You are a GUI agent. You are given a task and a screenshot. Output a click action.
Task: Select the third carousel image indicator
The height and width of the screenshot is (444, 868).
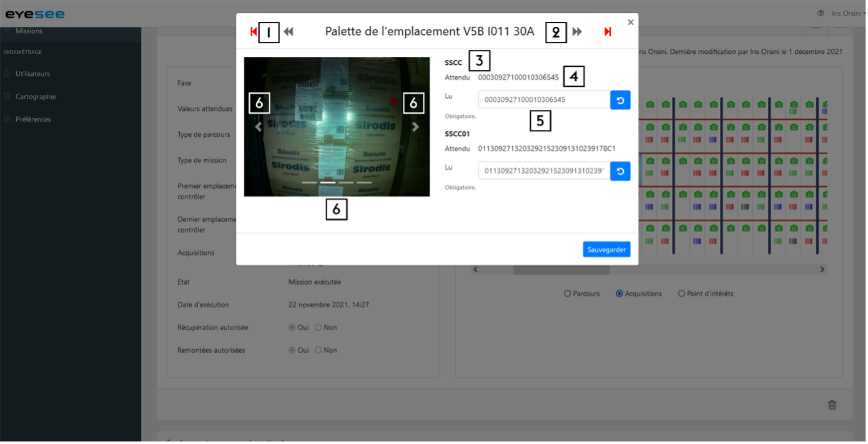tap(346, 182)
